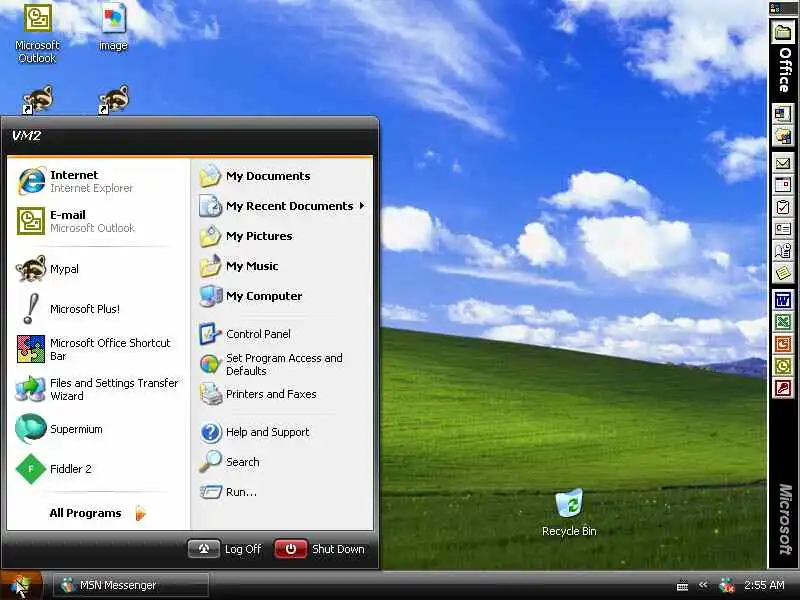
Task: Click MSN Messenger tray icon
Action: pos(727,585)
